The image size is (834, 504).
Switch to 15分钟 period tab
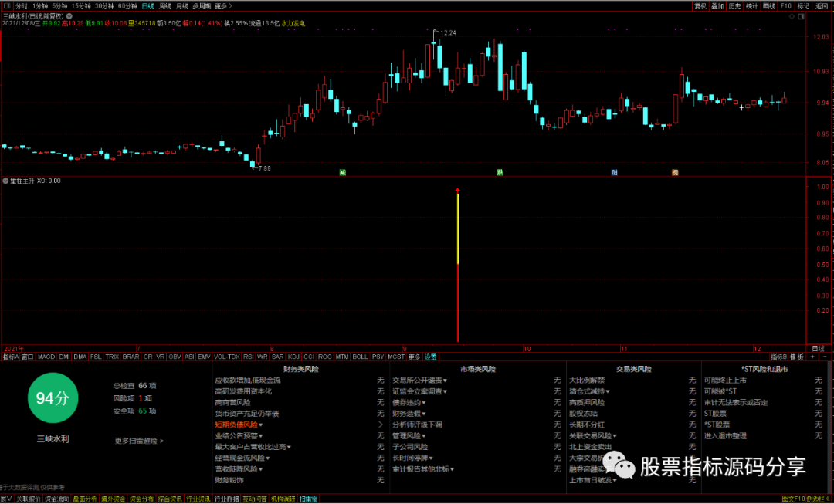(x=81, y=6)
